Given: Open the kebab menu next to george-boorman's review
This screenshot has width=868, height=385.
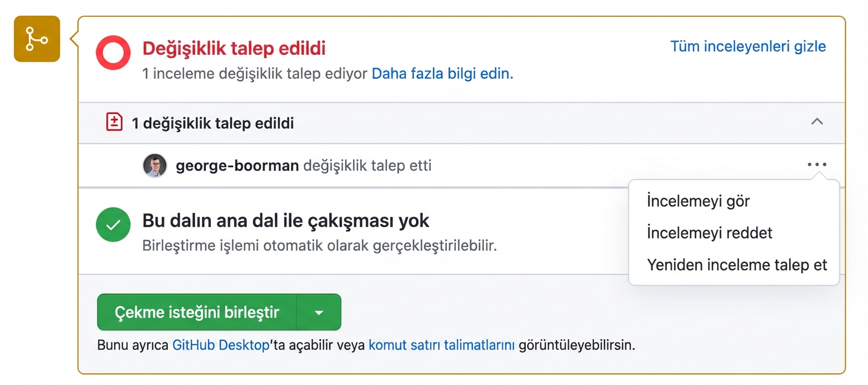Looking at the screenshot, I should [x=817, y=164].
